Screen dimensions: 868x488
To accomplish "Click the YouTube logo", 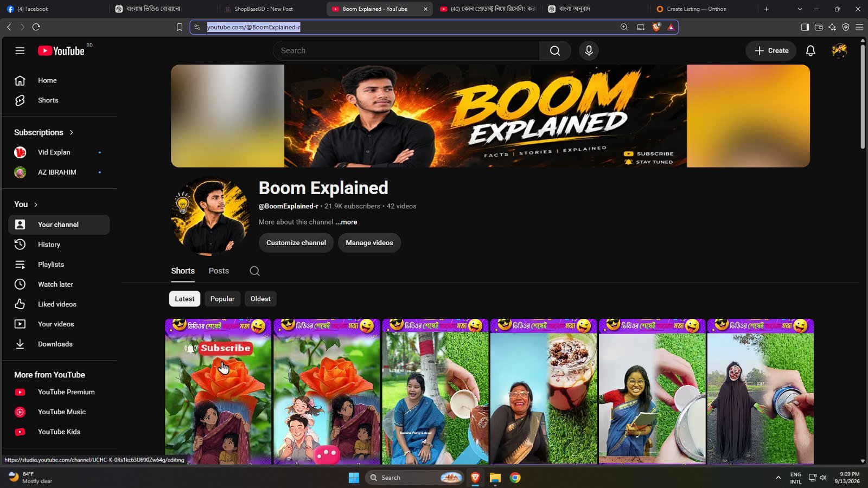I will (61, 50).
